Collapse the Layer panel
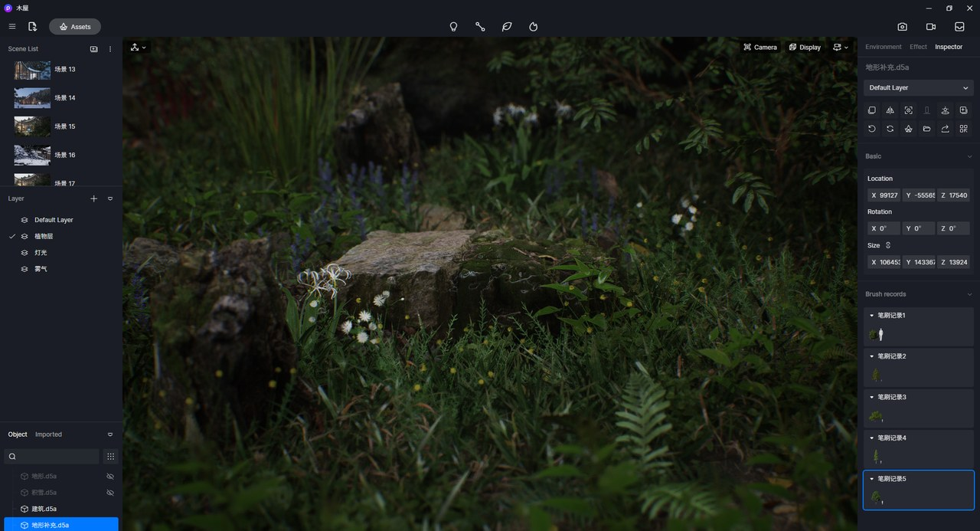The height and width of the screenshot is (531, 980). [110, 198]
